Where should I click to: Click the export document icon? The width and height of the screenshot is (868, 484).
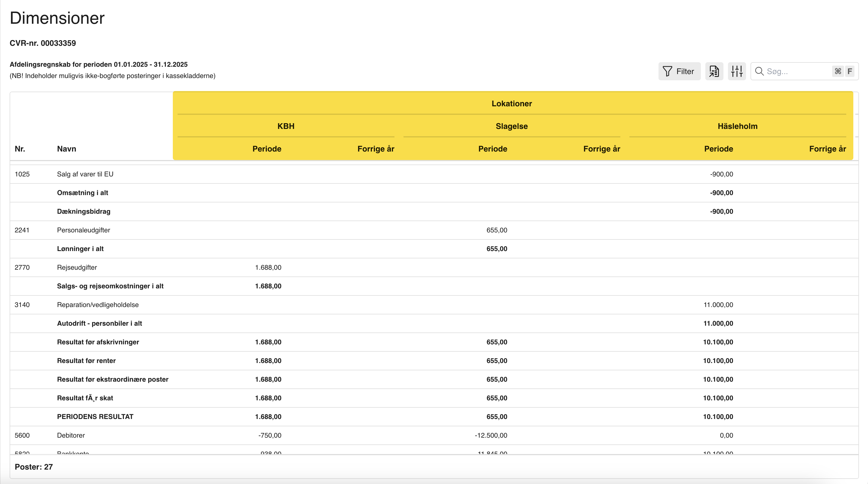click(714, 71)
